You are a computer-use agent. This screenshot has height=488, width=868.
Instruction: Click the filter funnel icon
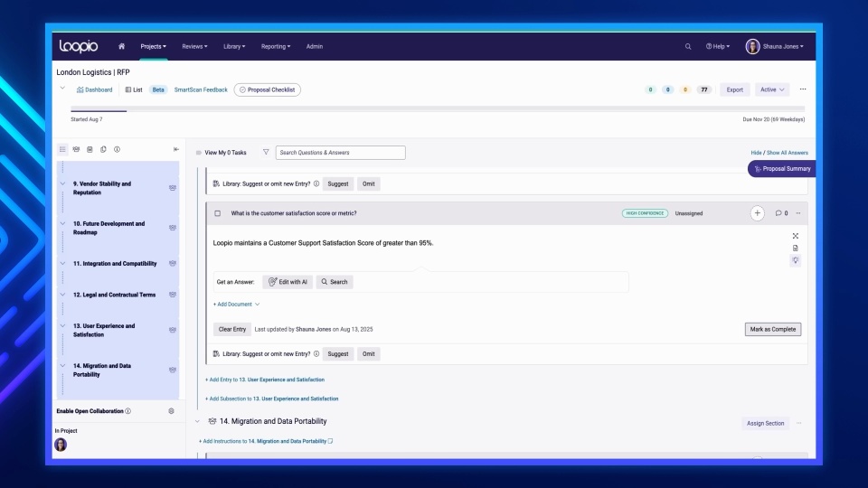pyautogui.click(x=266, y=152)
